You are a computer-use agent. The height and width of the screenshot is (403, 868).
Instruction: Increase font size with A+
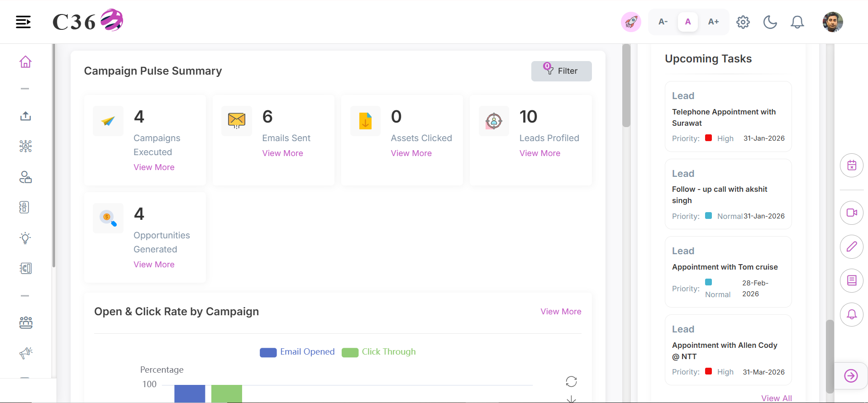click(713, 22)
